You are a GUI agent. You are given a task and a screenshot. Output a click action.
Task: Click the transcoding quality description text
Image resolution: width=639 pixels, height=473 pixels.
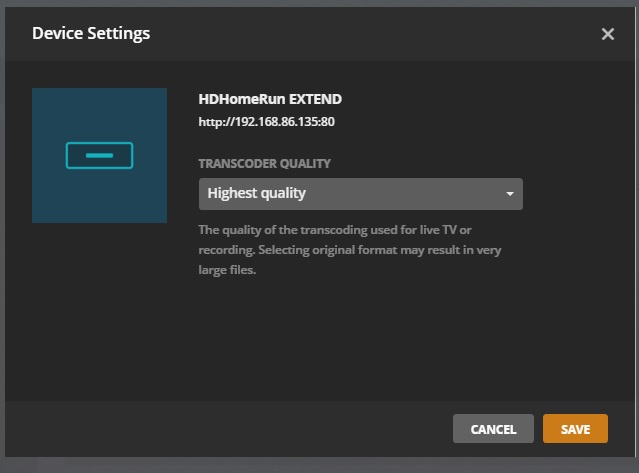click(x=350, y=250)
